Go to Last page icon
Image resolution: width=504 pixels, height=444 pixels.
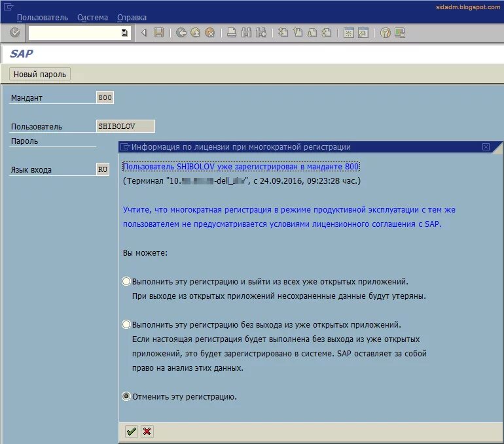point(327,33)
